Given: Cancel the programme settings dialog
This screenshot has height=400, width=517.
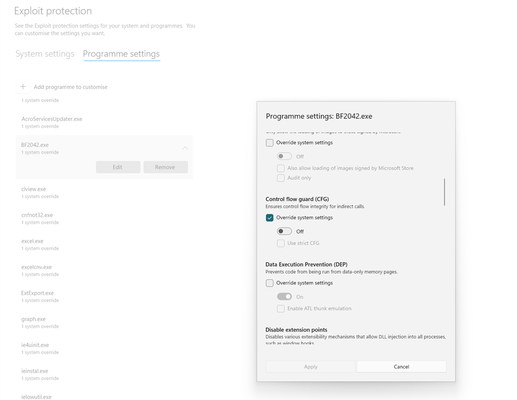Looking at the screenshot, I should pyautogui.click(x=401, y=367).
